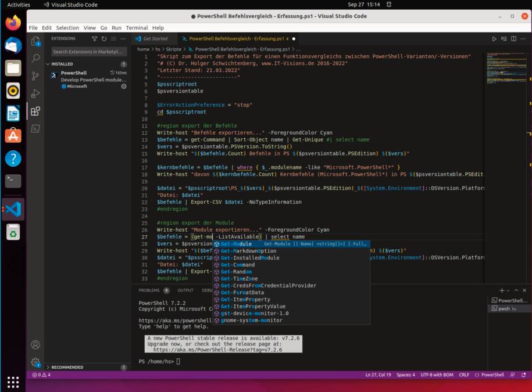This screenshot has width=532, height=392.
Task: Click the code minimap overview
Action: tap(506, 68)
